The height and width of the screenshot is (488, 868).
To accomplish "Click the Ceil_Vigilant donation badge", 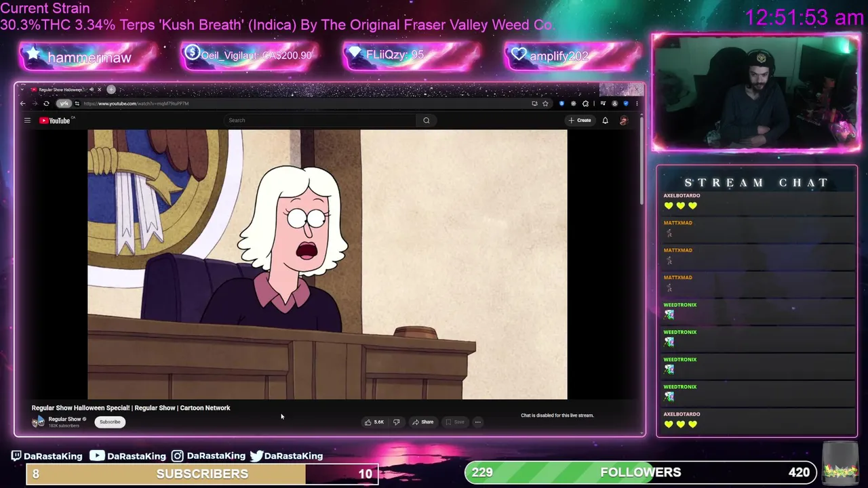I will pyautogui.click(x=250, y=56).
